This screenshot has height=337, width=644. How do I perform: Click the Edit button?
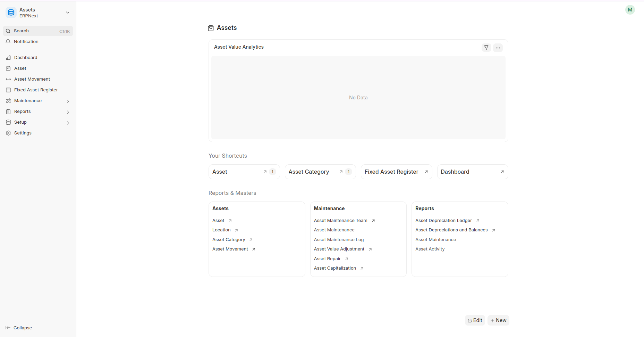pyautogui.click(x=475, y=320)
